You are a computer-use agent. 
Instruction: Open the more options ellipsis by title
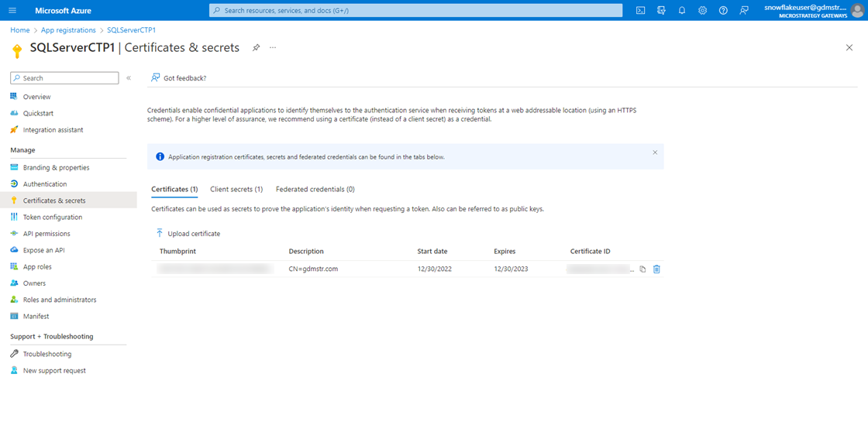(x=273, y=48)
